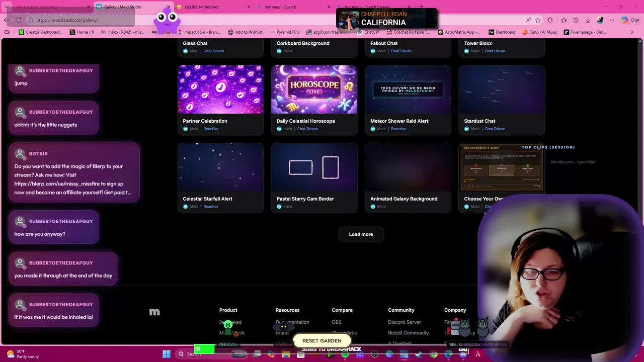
Task: Click the Fallout Chat card title
Action: pyautogui.click(x=384, y=43)
